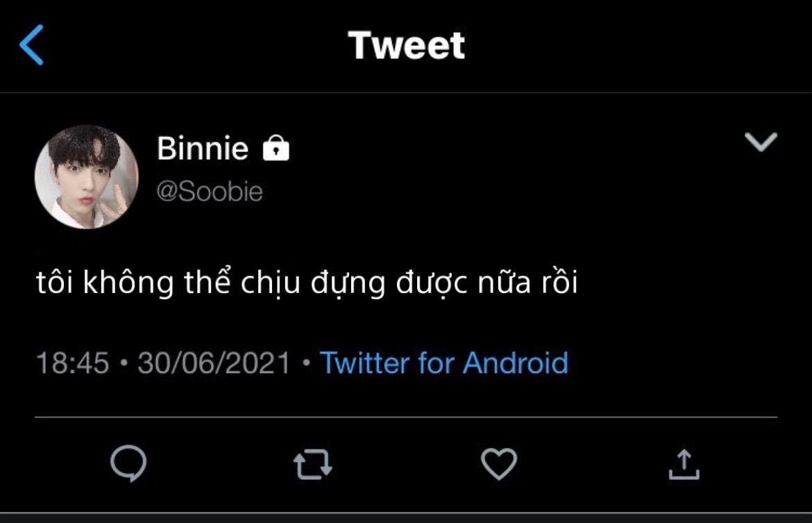Screen dimensions: 812x523
Task: Share the tweet using the upload icon
Action: coord(684,464)
